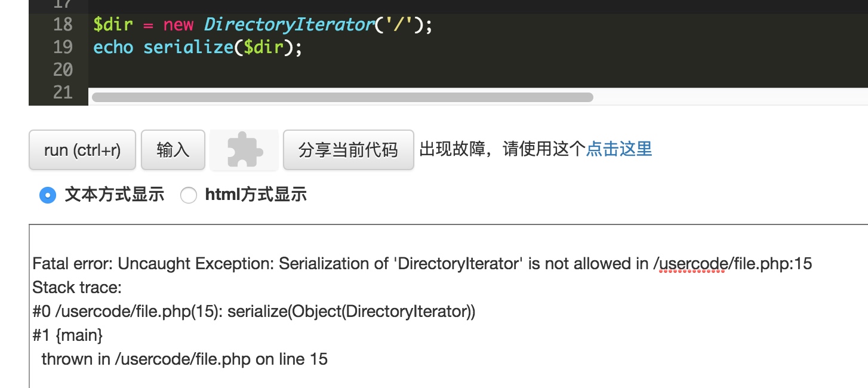Click empty line 20 in the editor

click(179, 70)
